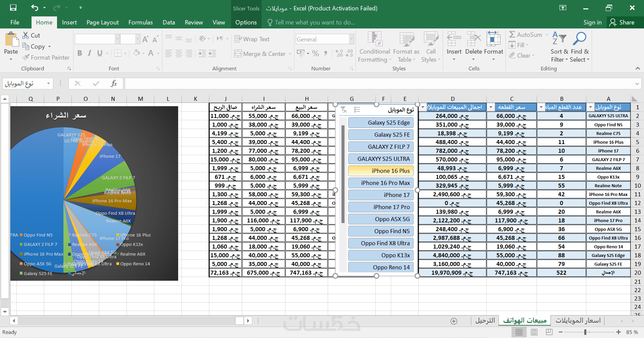This screenshot has height=338, width=644.
Task: Select the اسعار الموبايلات sheet tab
Action: click(x=578, y=321)
